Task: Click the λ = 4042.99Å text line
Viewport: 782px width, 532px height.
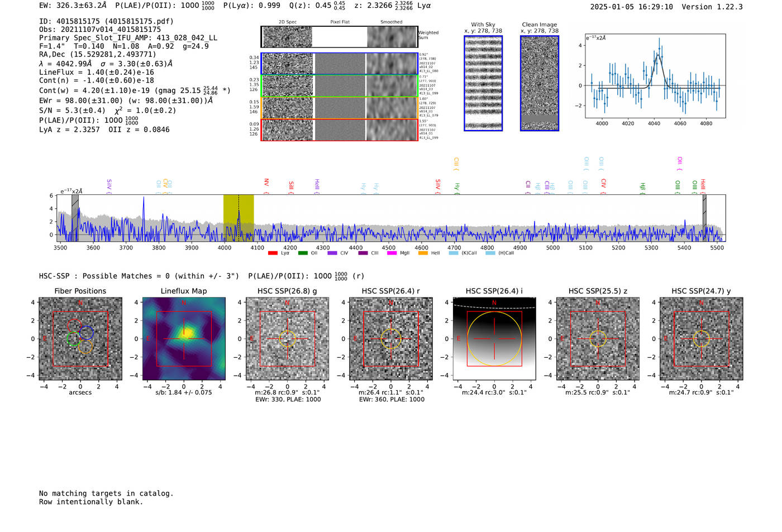Action: [x=106, y=64]
